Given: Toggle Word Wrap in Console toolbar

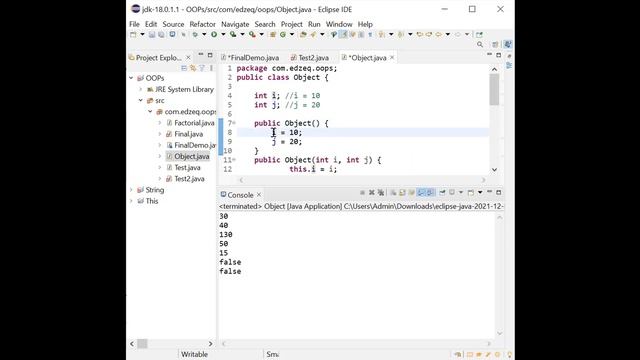Looking at the screenshot, I should tap(411, 192).
